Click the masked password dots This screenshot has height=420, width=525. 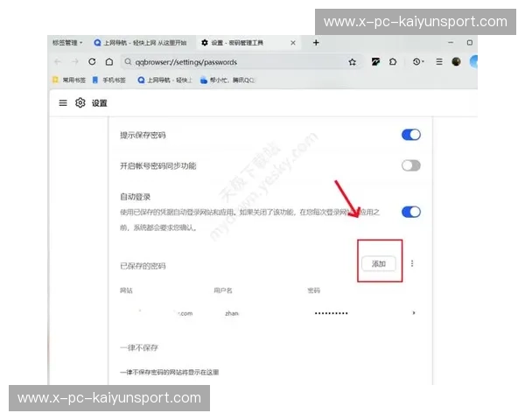tap(331, 313)
